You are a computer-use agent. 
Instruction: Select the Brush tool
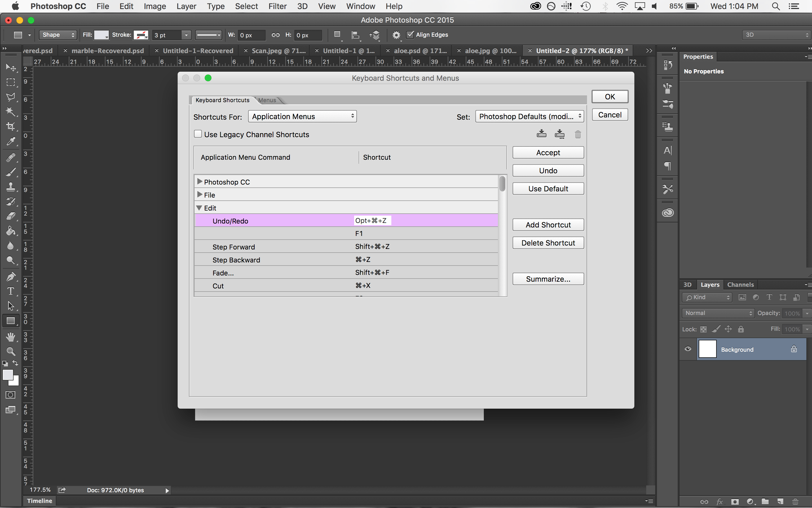[x=11, y=172]
